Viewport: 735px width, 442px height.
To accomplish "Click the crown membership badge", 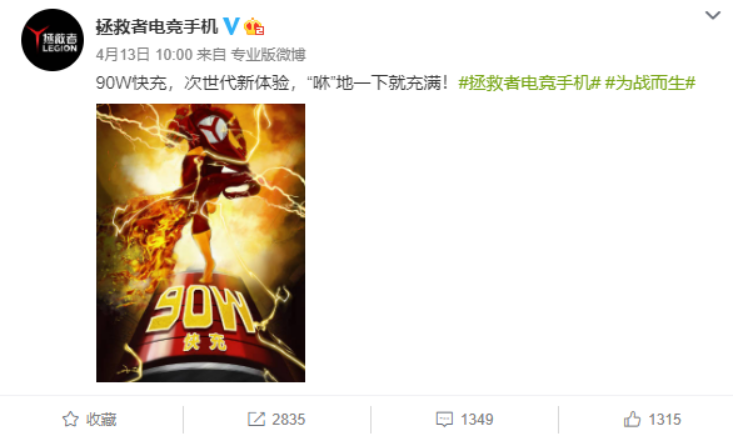I will (254, 26).
